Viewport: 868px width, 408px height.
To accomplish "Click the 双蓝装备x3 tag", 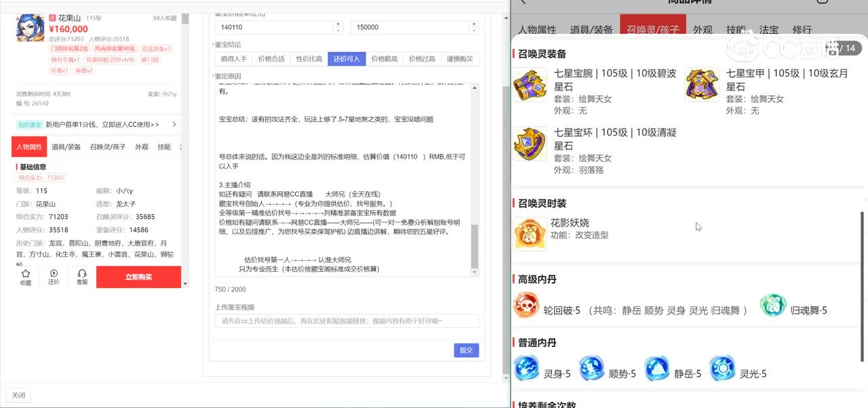I will point(156,49).
